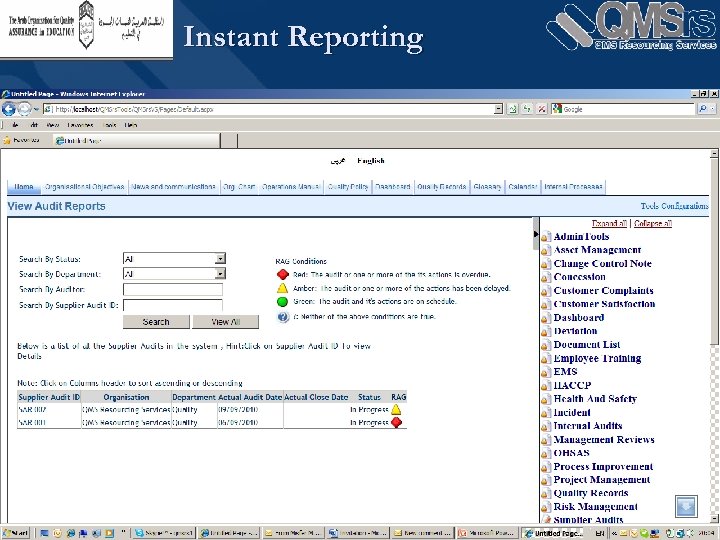
Task: Click the Collapse all link
Action: point(653,224)
